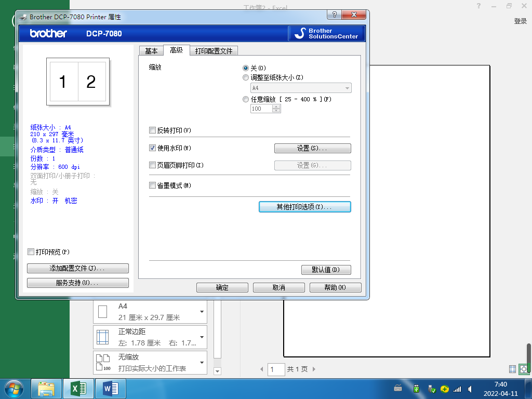
Task: Click the header-footer 设置(G) button
Action: coord(312,166)
